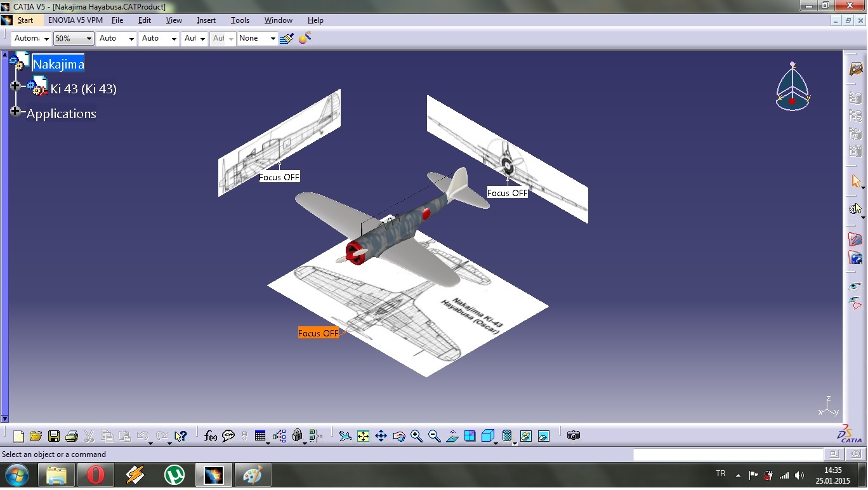Open the isometric view dropdown arrow
Screen dimensions: 868x490
click(x=496, y=443)
